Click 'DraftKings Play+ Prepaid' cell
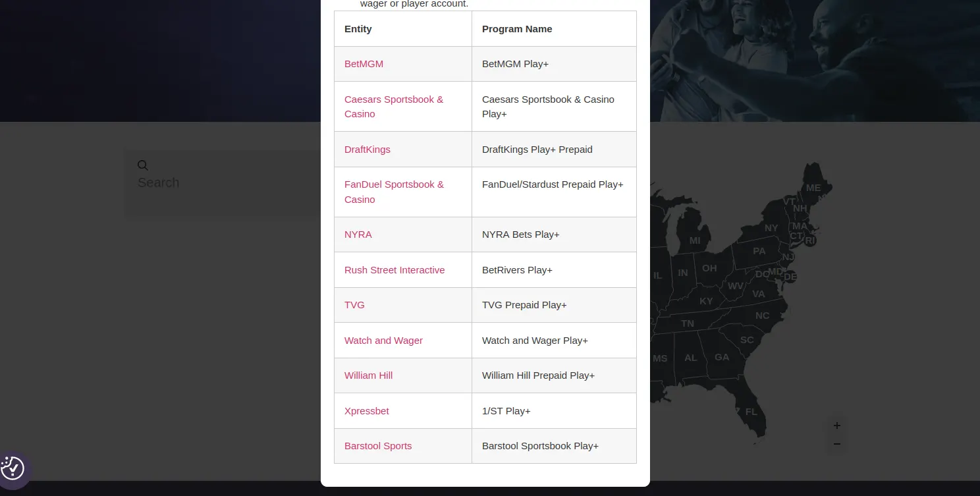This screenshot has height=496, width=980. click(x=554, y=150)
